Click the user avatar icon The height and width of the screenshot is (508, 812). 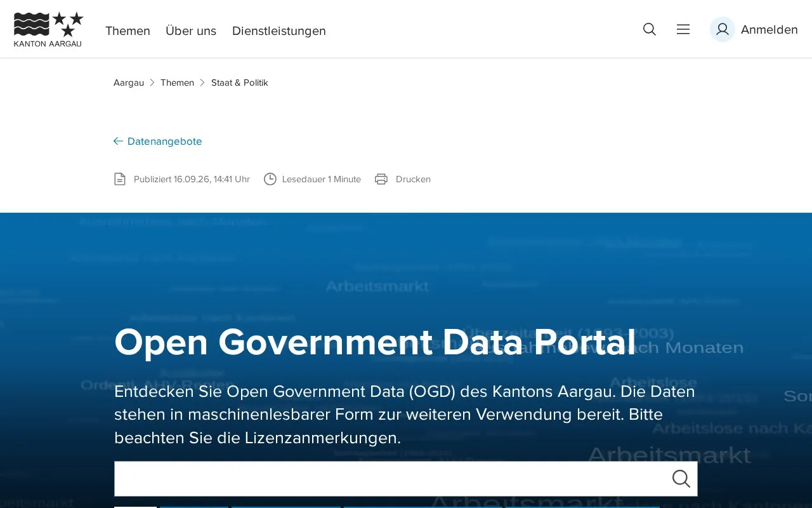(x=722, y=29)
